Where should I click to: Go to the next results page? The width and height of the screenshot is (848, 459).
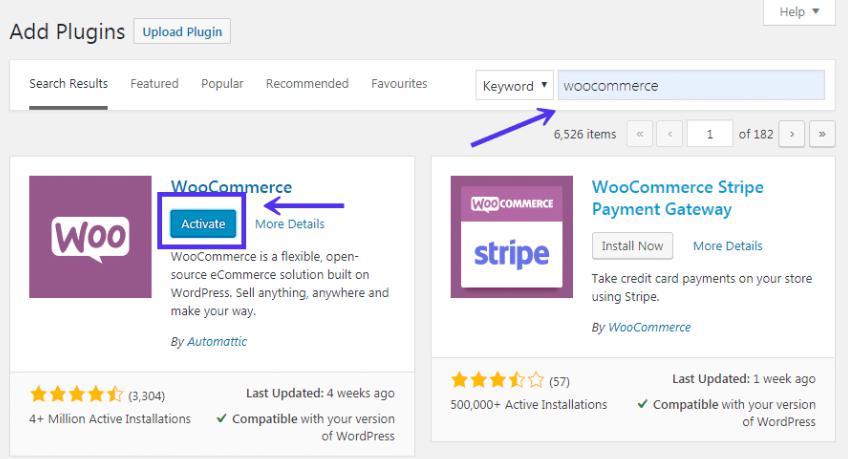(x=792, y=134)
